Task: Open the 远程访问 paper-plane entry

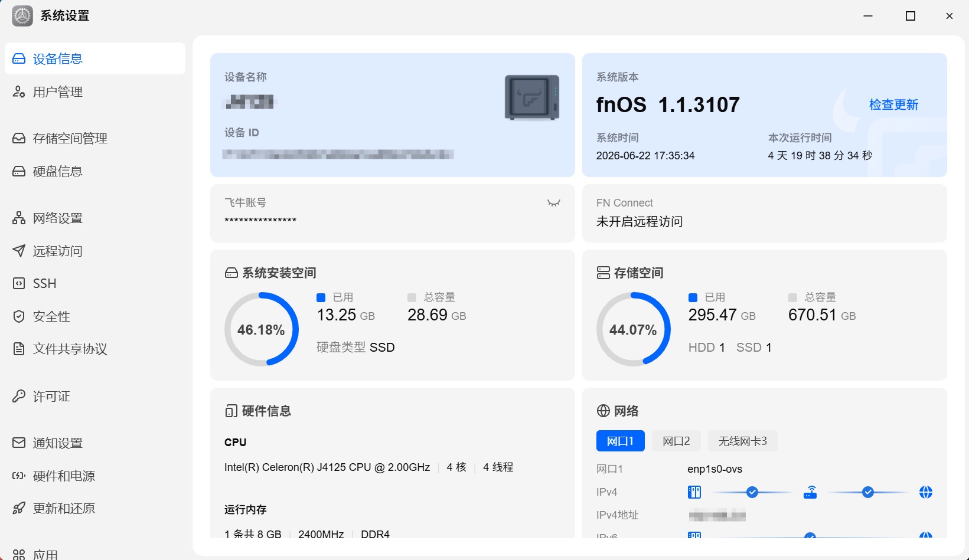Action: coord(94,251)
